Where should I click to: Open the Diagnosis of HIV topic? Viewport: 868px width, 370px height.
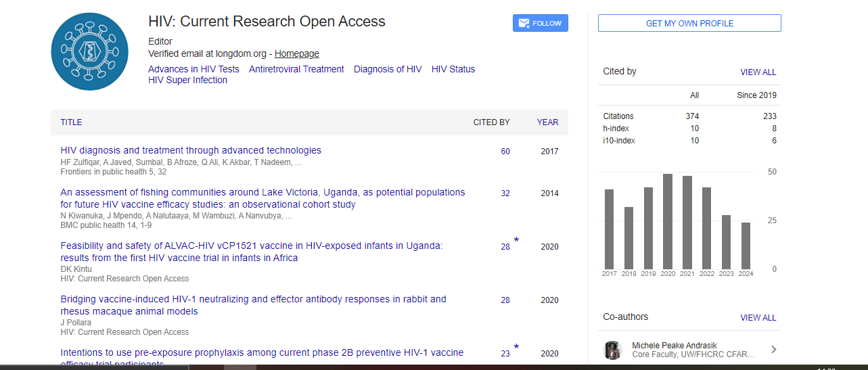click(x=388, y=69)
